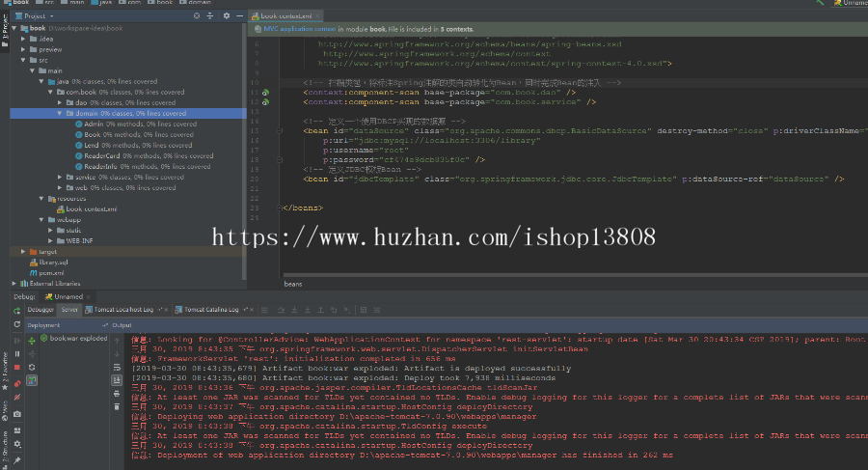The image size is (868, 470).
Task: Toggle scroll to end of output
Action: coord(117,380)
